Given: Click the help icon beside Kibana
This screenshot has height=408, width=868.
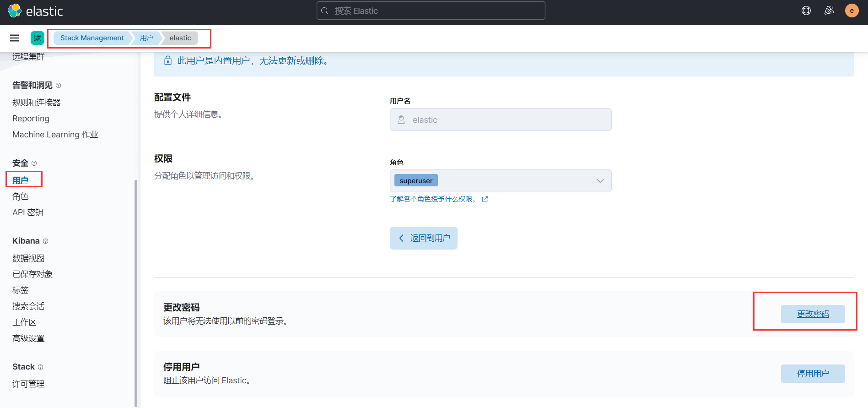Looking at the screenshot, I should (45, 241).
